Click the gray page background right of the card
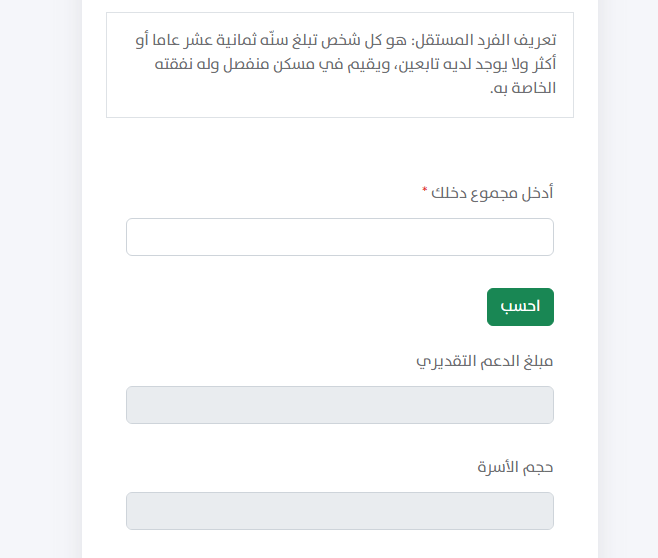 point(628,279)
